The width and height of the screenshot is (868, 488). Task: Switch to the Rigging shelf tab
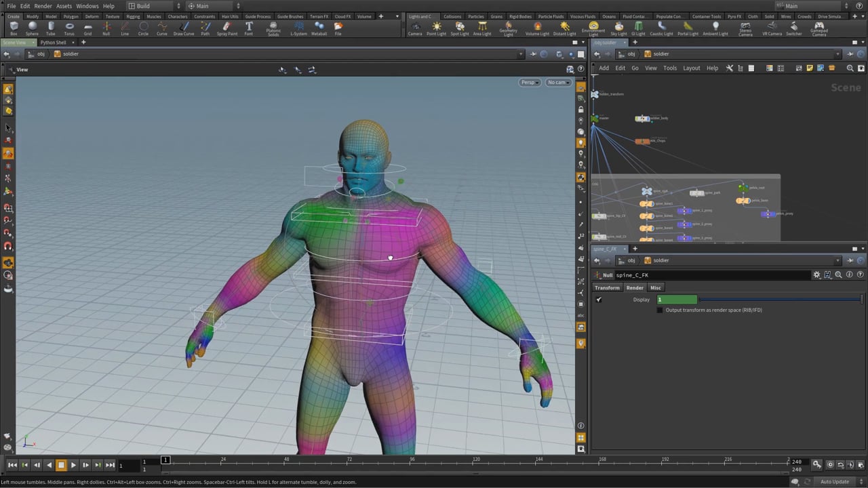click(x=132, y=16)
